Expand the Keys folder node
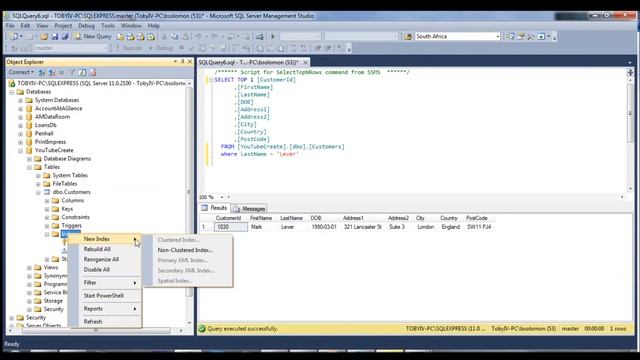This screenshot has height=360, width=640. [47, 209]
